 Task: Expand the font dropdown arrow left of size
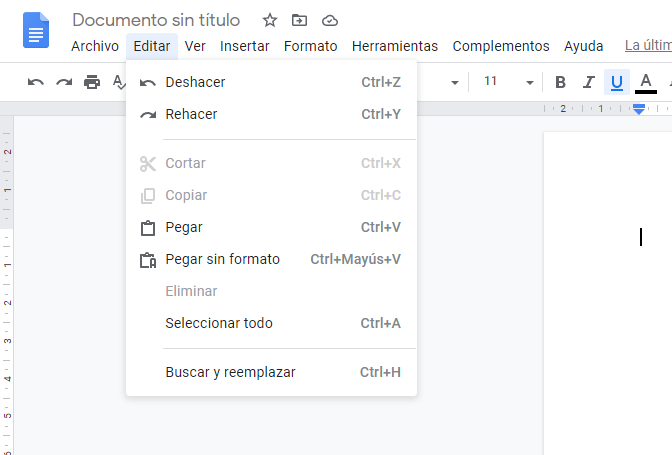click(455, 82)
